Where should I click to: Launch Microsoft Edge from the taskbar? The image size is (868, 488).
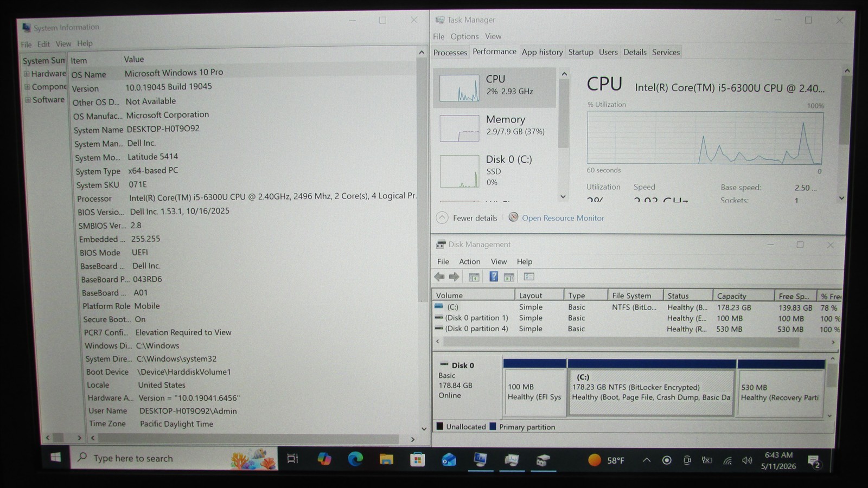tap(355, 459)
